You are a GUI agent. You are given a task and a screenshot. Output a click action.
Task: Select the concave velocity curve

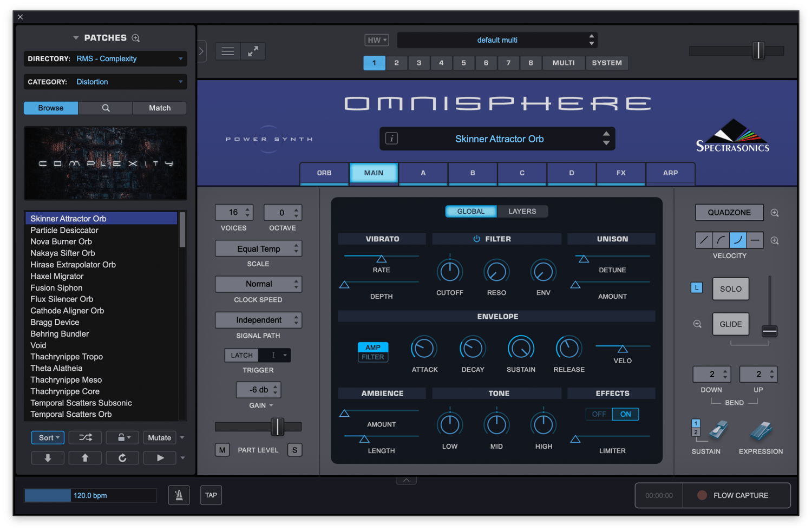738,240
